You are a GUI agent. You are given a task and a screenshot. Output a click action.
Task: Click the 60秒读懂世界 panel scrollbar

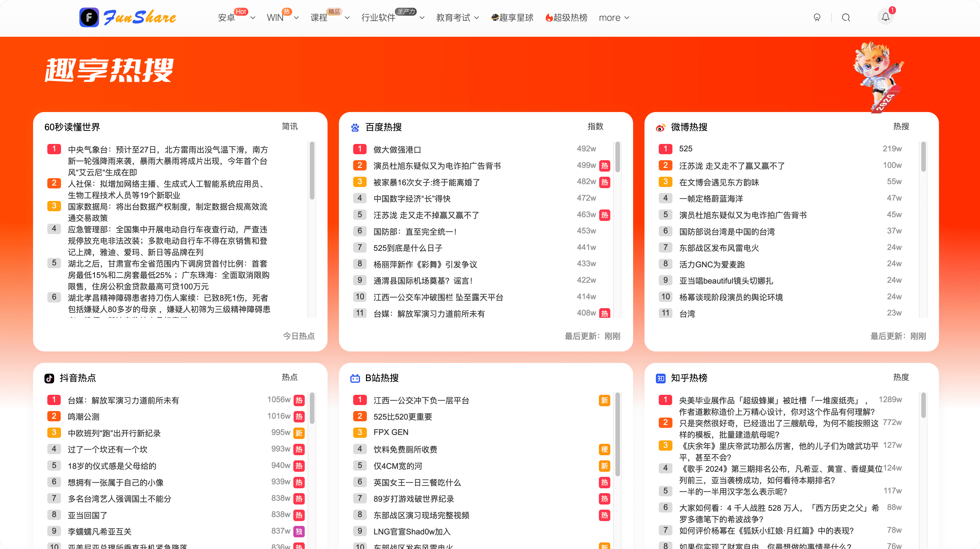click(312, 170)
